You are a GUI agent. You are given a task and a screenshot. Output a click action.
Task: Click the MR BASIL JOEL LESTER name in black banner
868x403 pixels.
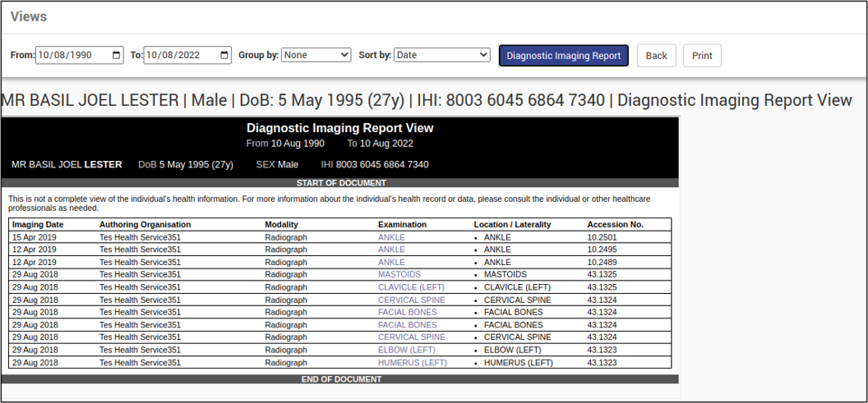pyautogui.click(x=67, y=164)
